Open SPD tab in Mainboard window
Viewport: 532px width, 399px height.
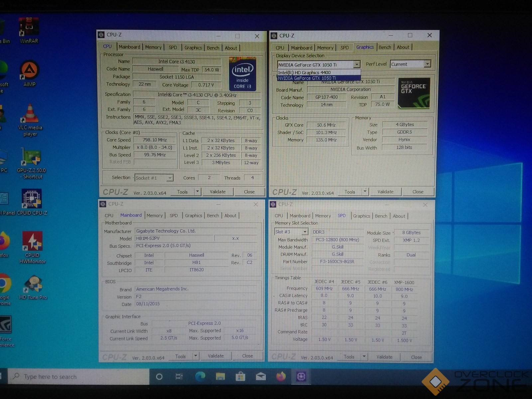174,215
